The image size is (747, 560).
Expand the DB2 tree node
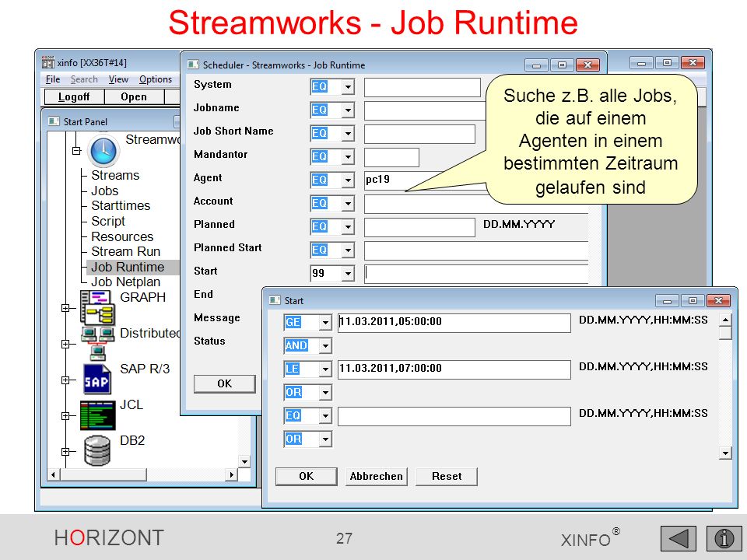(x=65, y=451)
